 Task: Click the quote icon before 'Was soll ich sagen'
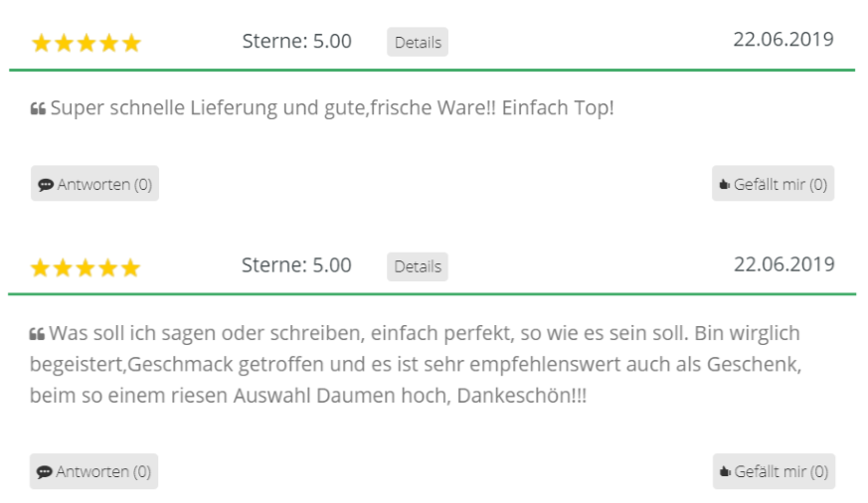[37, 334]
